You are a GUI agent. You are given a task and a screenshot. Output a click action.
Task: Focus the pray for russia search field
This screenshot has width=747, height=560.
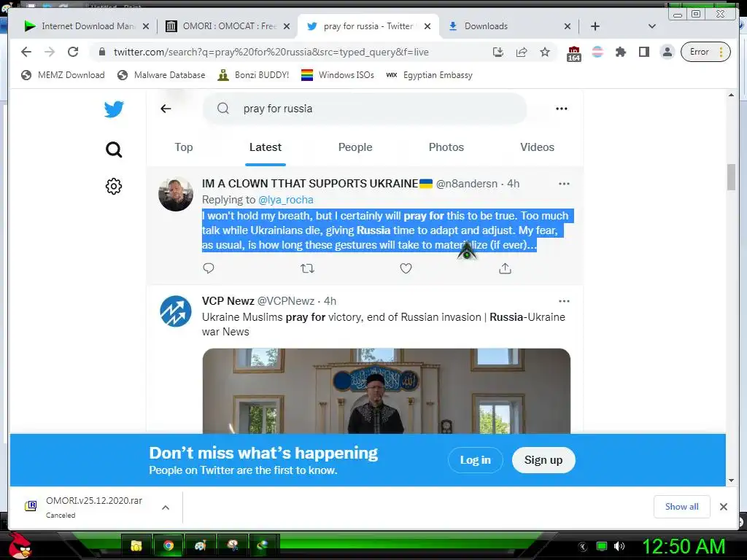point(365,109)
